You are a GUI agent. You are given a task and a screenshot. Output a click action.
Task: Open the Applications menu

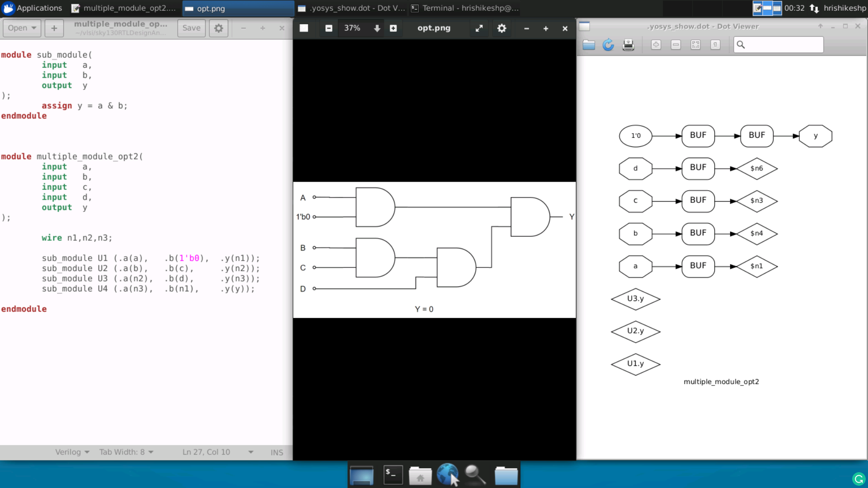point(33,8)
